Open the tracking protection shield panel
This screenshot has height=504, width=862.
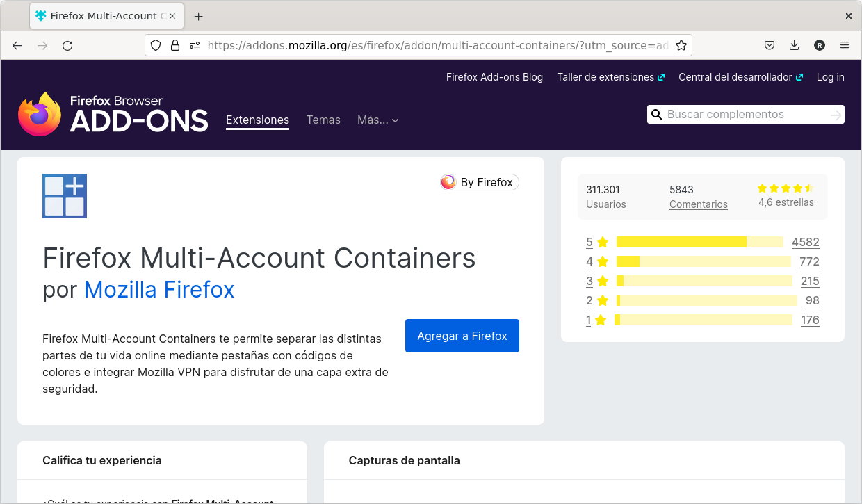[x=155, y=45]
